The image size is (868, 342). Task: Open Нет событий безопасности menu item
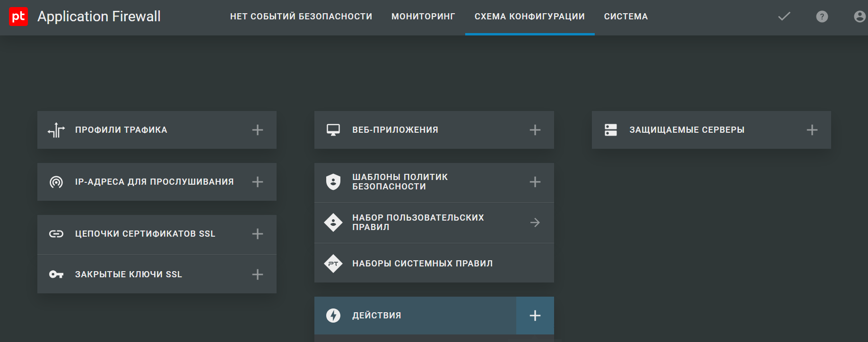coord(301,17)
